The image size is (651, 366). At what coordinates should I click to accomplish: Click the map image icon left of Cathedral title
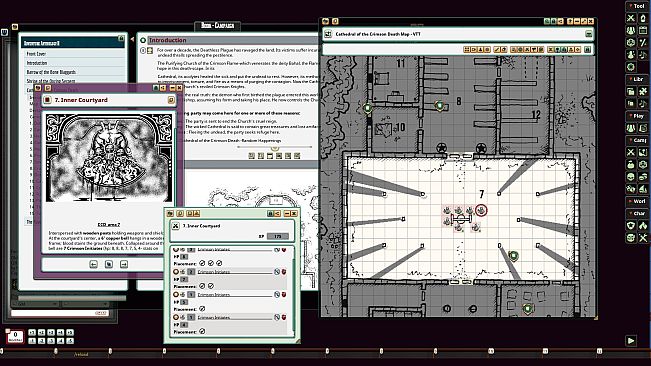(x=328, y=34)
